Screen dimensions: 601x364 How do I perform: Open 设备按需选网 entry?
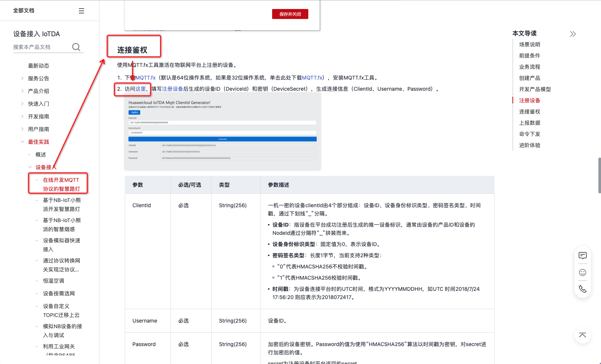point(59,293)
